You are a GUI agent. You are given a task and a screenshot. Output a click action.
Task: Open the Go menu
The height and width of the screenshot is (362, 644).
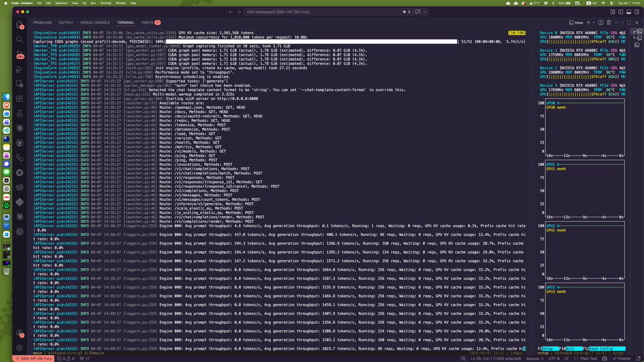[85, 3]
